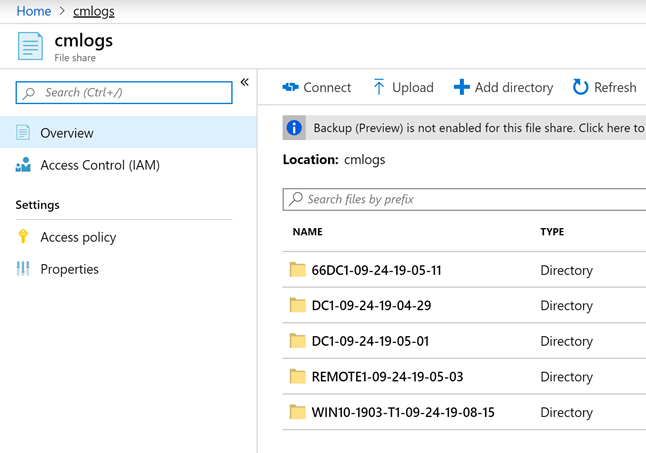Click the Upload arrow icon

pyautogui.click(x=379, y=88)
